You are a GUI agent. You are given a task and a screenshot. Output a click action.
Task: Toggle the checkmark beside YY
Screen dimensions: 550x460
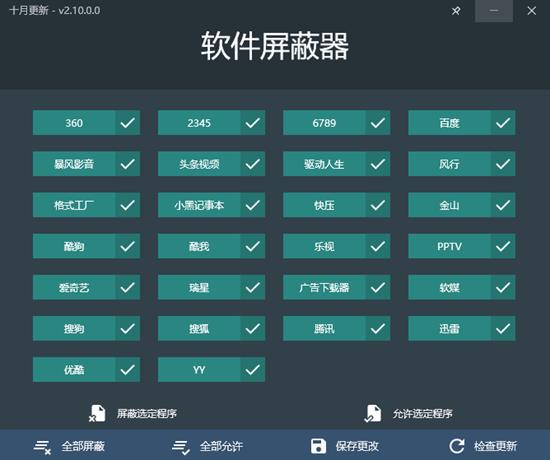click(253, 369)
